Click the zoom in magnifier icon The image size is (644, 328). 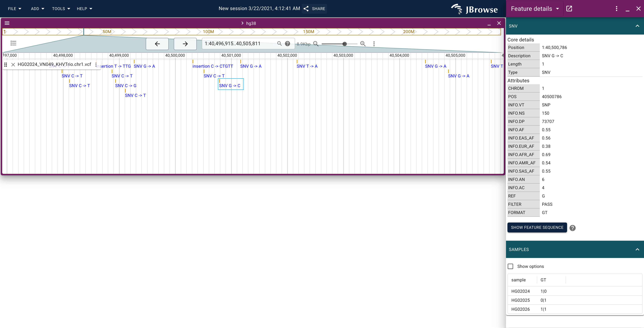[363, 44]
